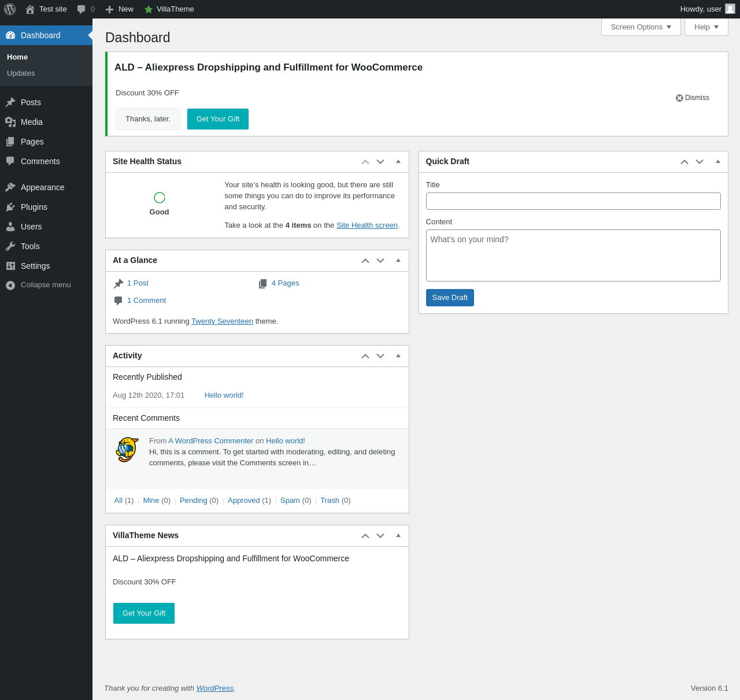740x700 pixels.
Task: Focus the Quick Draft Title field
Action: [x=573, y=201]
